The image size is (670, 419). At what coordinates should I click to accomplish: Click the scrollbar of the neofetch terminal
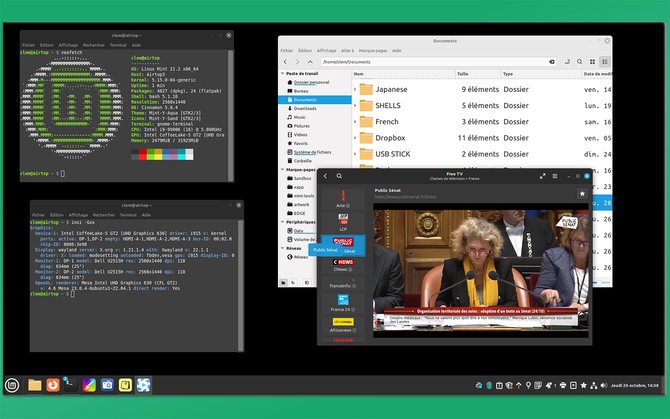click(231, 114)
